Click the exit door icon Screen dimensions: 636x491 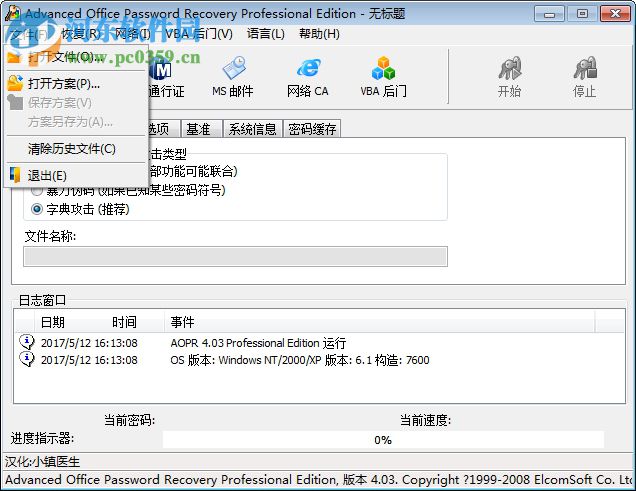click(x=15, y=175)
